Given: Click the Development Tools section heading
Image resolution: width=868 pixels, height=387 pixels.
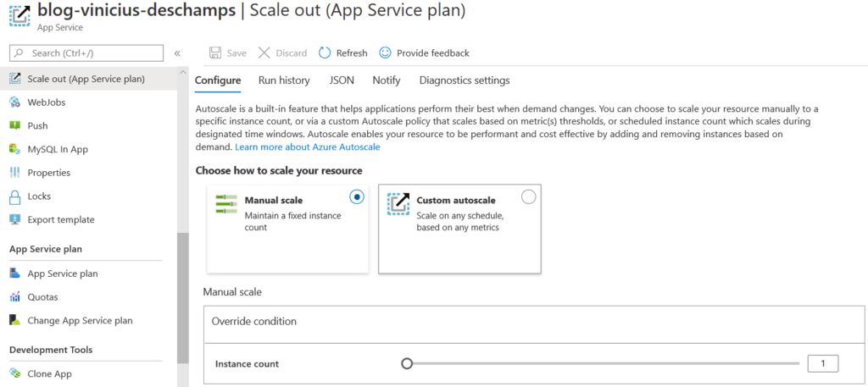Looking at the screenshot, I should pos(51,350).
